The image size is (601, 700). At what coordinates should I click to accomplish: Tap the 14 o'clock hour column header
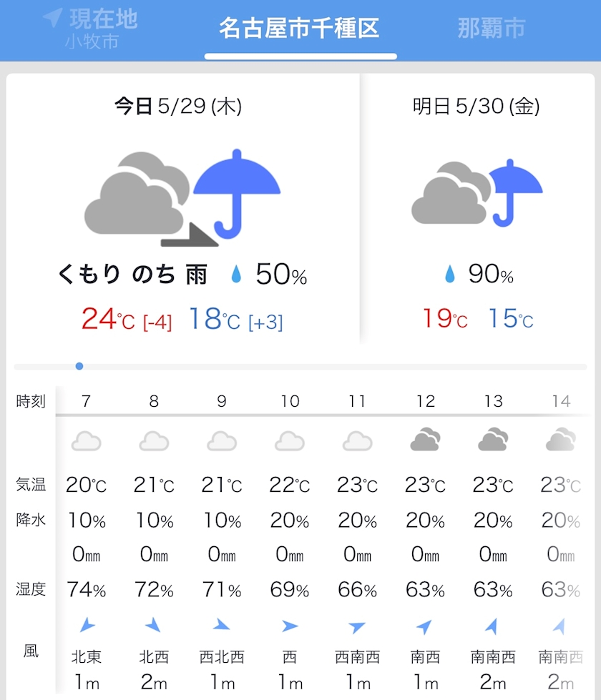click(x=561, y=401)
